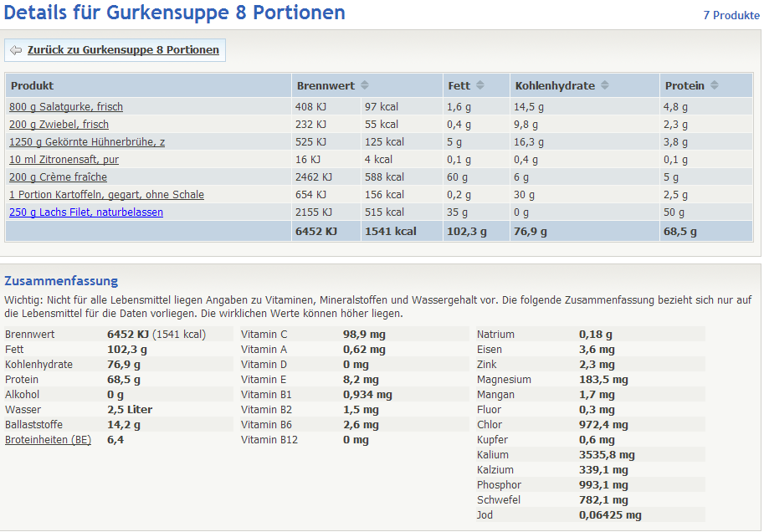The height and width of the screenshot is (532, 764).
Task: Click sort arrows next to Fett
Action: 479,86
